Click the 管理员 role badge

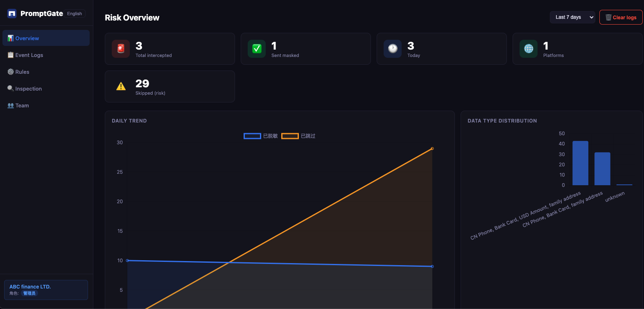click(29, 293)
